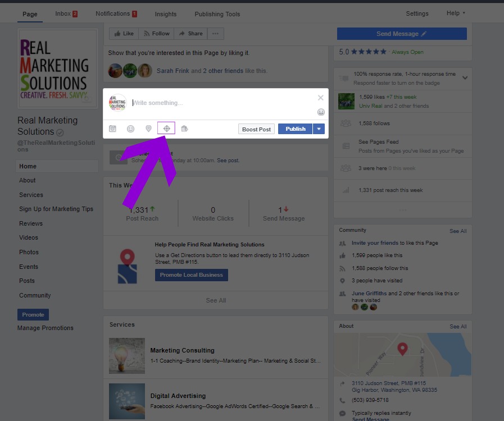Click See All in Community section
Screen dimensions: 504x421
pyautogui.click(x=458, y=231)
